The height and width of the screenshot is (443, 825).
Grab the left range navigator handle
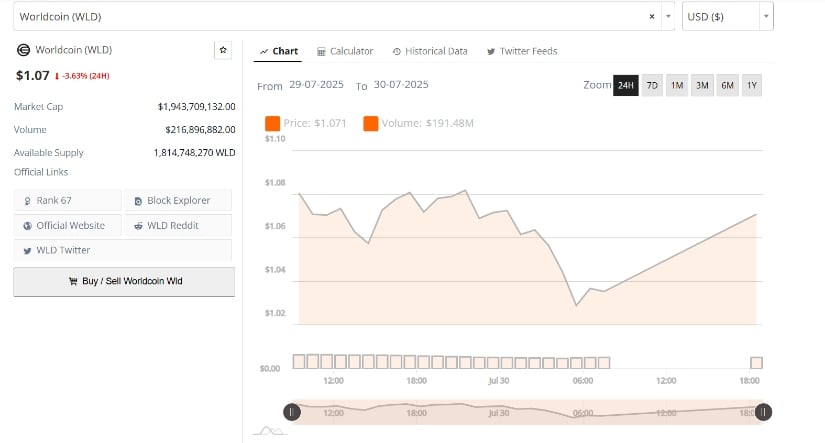coord(292,412)
